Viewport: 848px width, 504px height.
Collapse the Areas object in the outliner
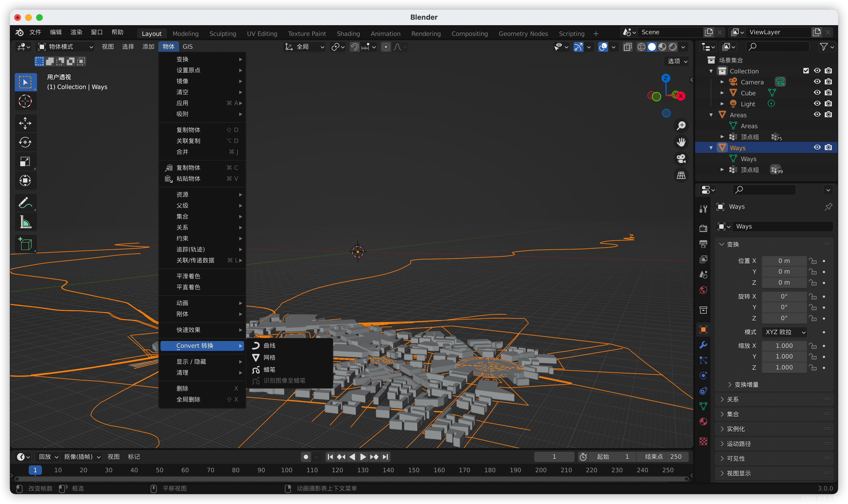tap(711, 115)
